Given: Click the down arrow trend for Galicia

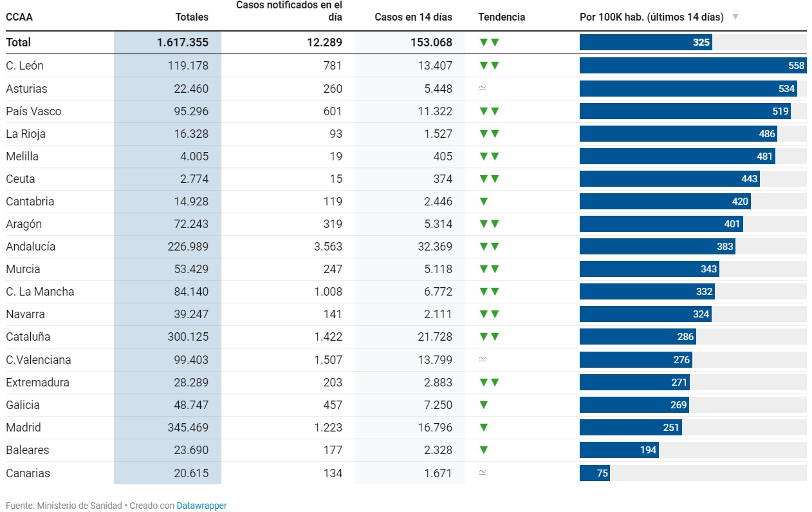Looking at the screenshot, I should pos(484,405).
